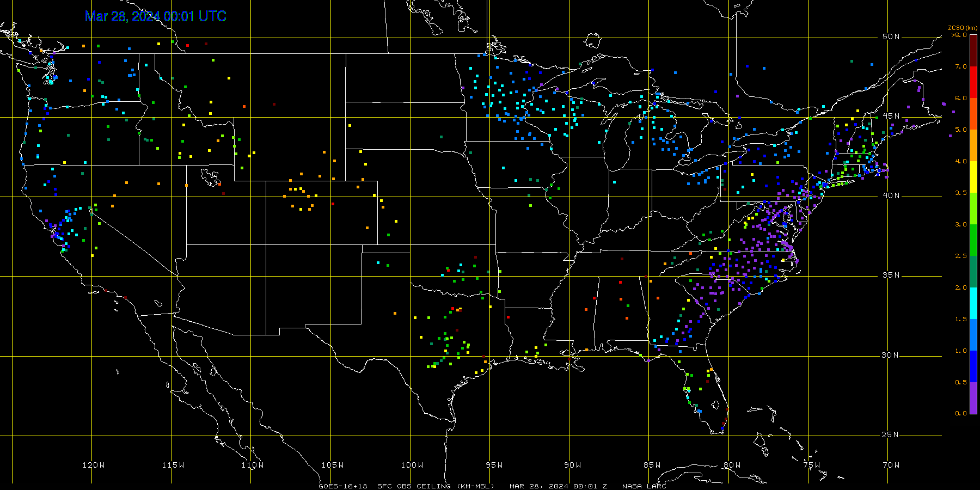Pick the lime green color bar segment
This screenshot has height=490, width=980.
[x=973, y=209]
